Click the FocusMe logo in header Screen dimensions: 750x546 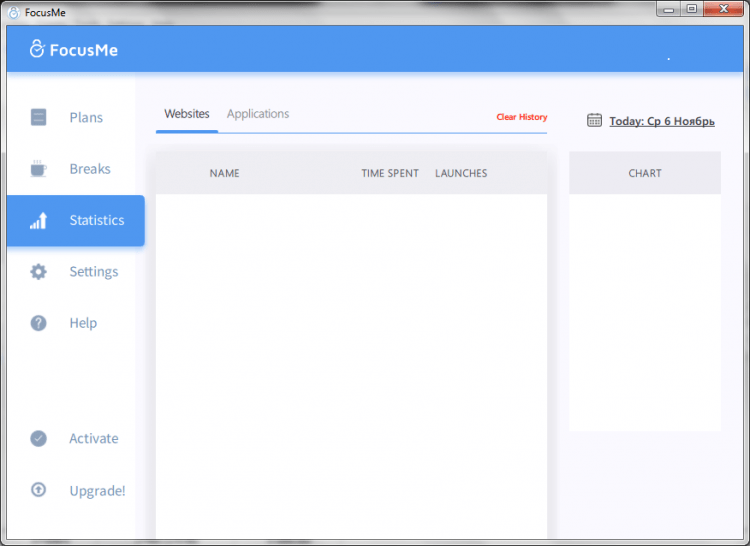click(x=74, y=49)
